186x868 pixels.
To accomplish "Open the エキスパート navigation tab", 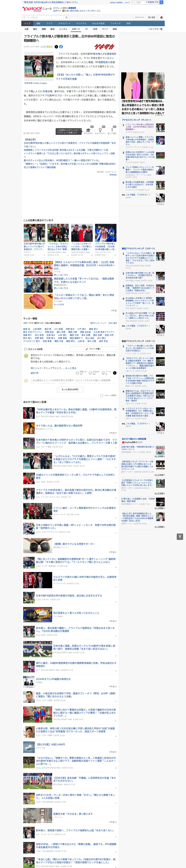I will pyautogui.click(x=64, y=24).
